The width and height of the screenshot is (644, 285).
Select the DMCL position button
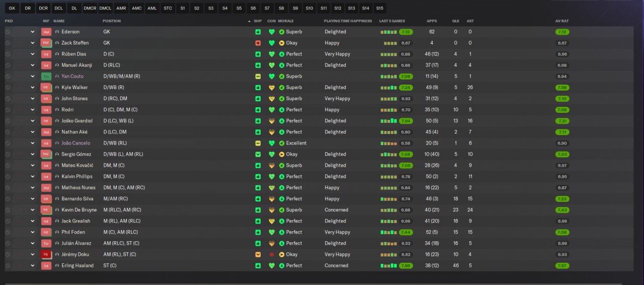[106, 8]
